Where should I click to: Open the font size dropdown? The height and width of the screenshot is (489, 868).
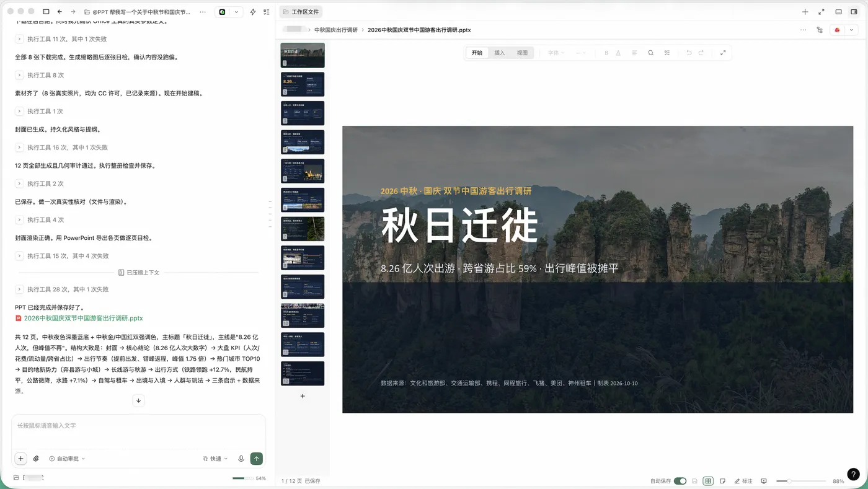pyautogui.click(x=581, y=53)
